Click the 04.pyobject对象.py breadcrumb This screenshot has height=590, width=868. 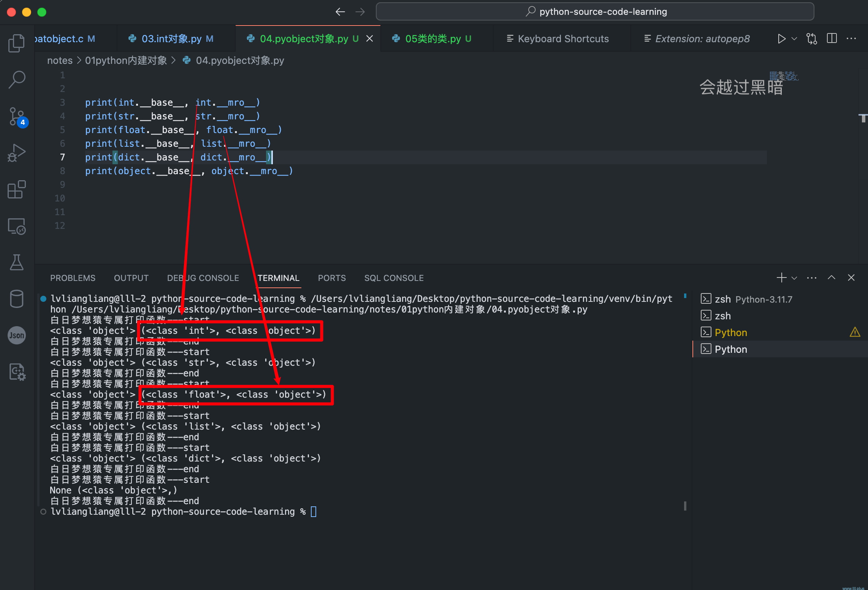pos(239,60)
